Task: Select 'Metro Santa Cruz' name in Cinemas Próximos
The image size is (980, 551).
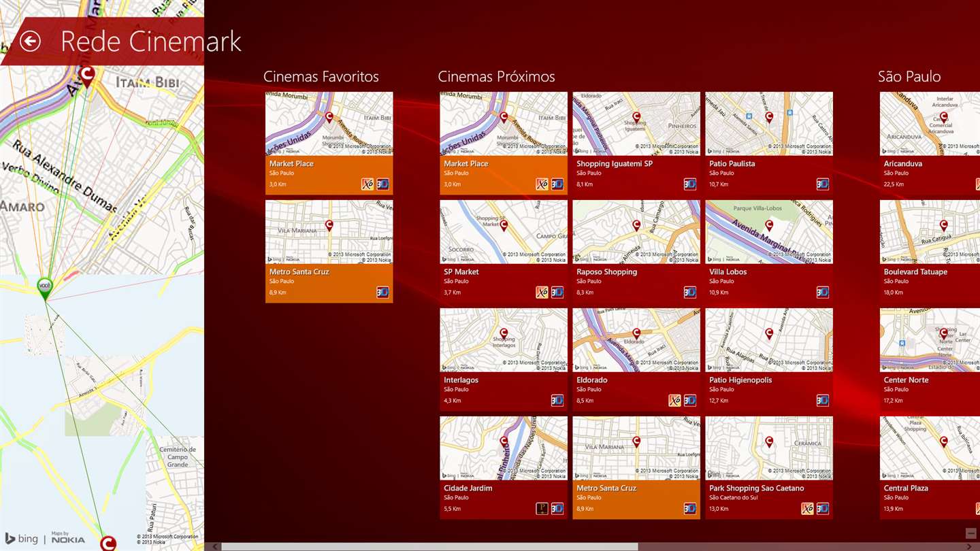Action: tap(606, 488)
